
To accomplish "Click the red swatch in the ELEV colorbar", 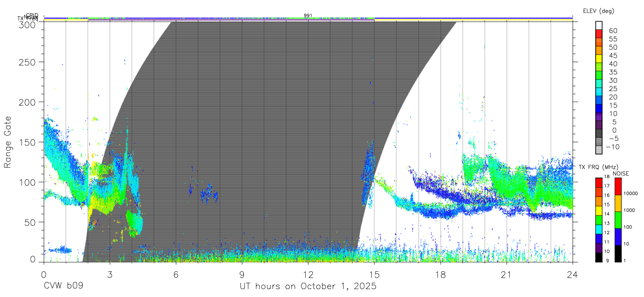I will (599, 33).
